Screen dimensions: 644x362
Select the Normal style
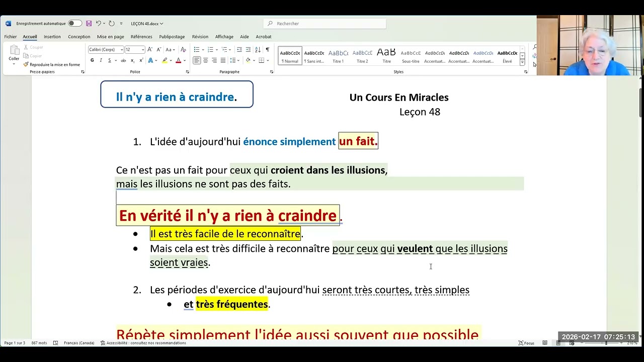(x=290, y=56)
